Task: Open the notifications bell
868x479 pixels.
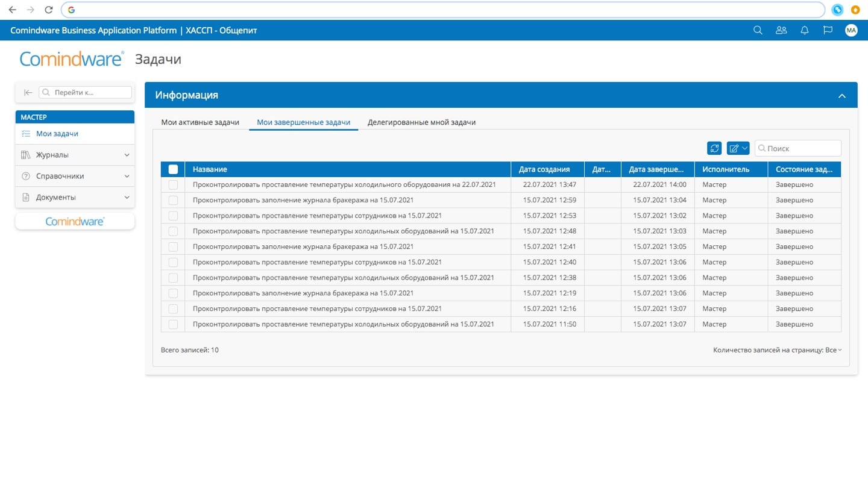Action: coord(804,30)
